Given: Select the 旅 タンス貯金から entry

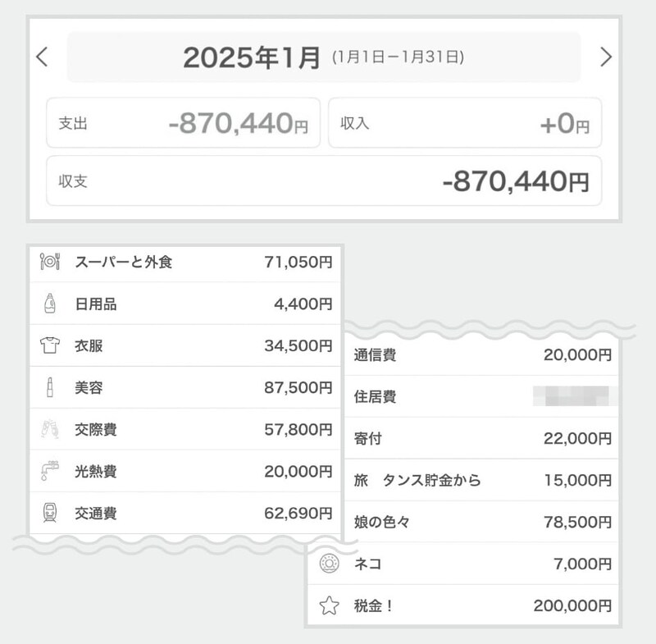Looking at the screenshot, I should point(480,478).
